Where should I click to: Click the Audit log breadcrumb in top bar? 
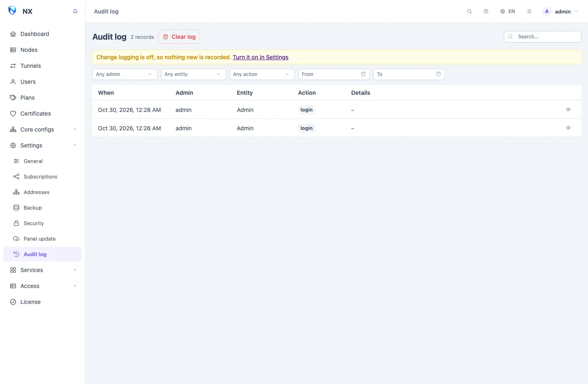point(106,11)
